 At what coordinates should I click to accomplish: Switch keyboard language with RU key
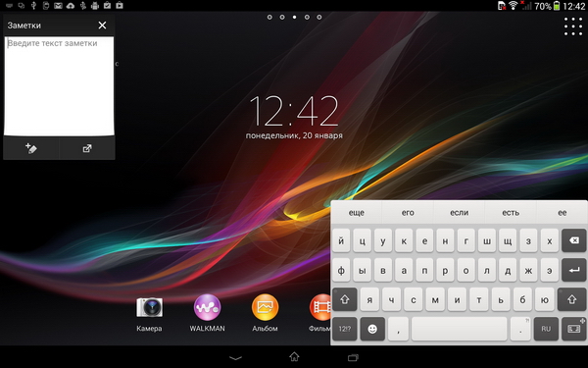[x=546, y=329]
